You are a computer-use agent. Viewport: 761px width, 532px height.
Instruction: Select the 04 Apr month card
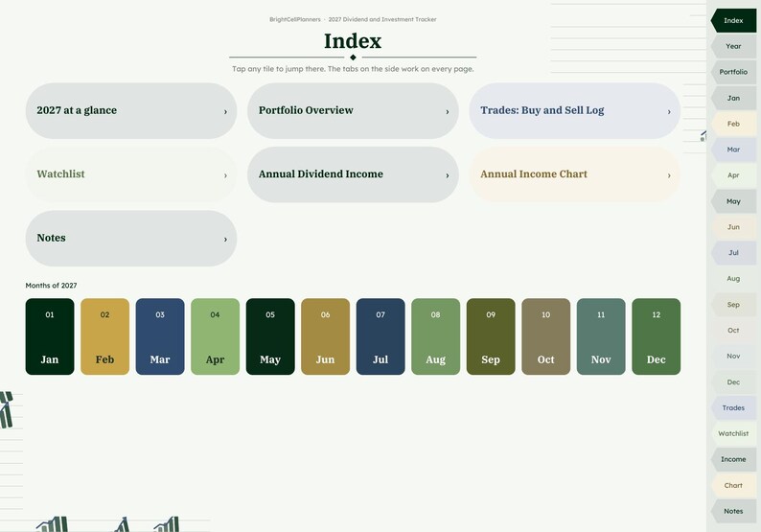tap(215, 336)
